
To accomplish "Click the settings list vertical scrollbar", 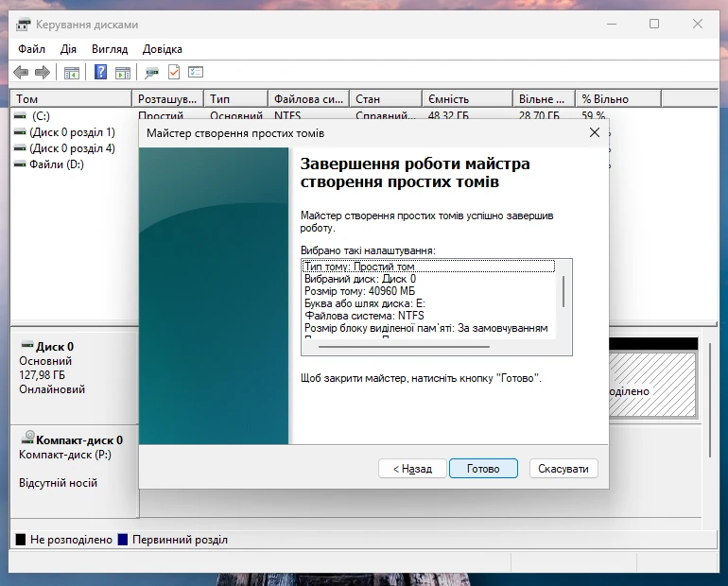I will (563, 291).
